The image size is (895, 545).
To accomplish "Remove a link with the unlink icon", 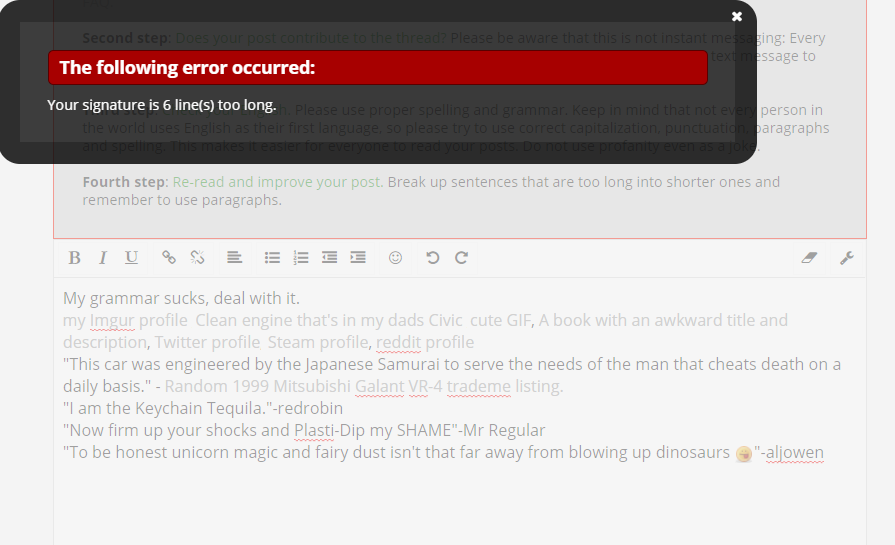I will (x=197, y=258).
